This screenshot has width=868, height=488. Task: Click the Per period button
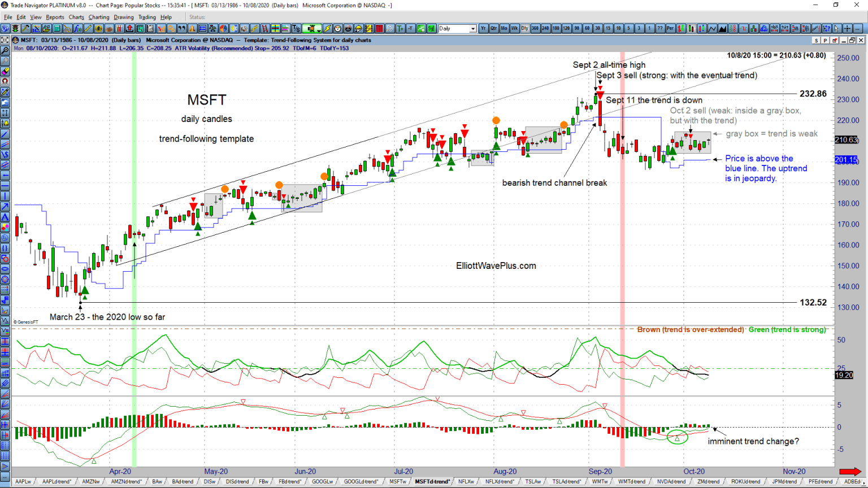[670, 28]
